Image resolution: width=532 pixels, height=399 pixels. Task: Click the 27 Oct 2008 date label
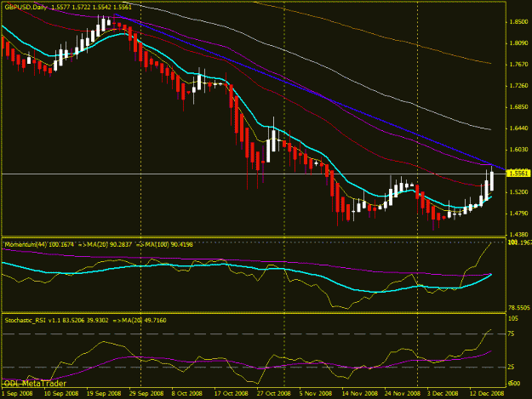coord(274,394)
